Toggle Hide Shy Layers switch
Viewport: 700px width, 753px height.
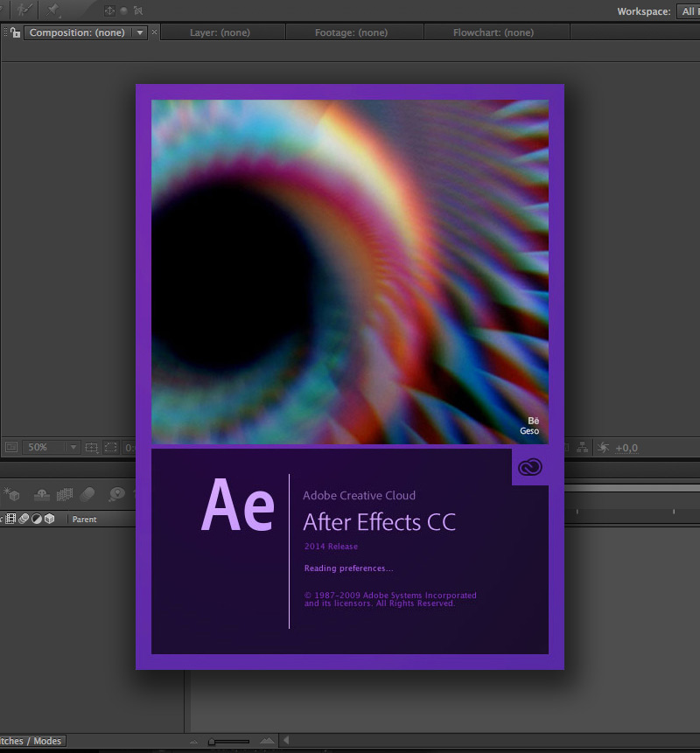coord(42,493)
